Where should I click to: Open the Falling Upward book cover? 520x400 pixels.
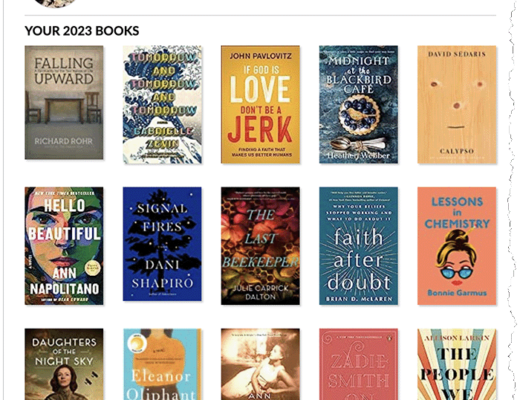(64, 102)
